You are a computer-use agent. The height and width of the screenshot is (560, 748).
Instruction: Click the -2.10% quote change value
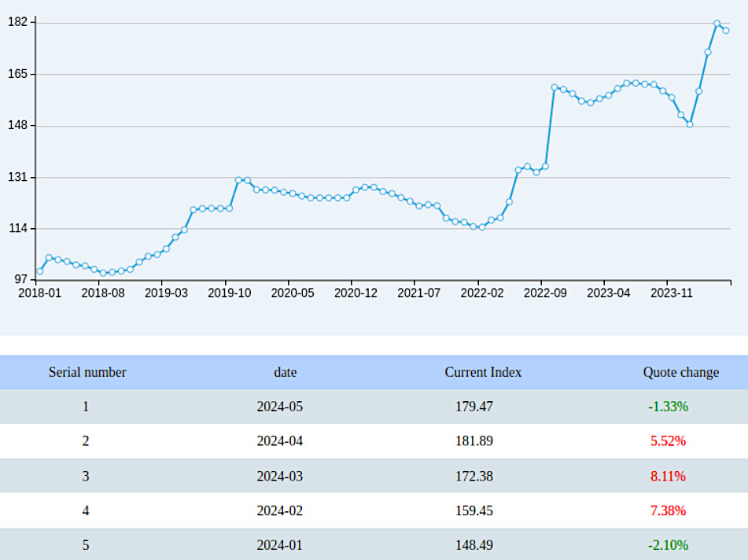[668, 545]
